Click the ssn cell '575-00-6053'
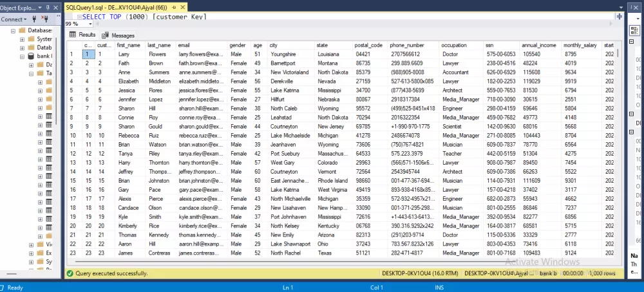This screenshot has height=292, width=644. point(501,54)
